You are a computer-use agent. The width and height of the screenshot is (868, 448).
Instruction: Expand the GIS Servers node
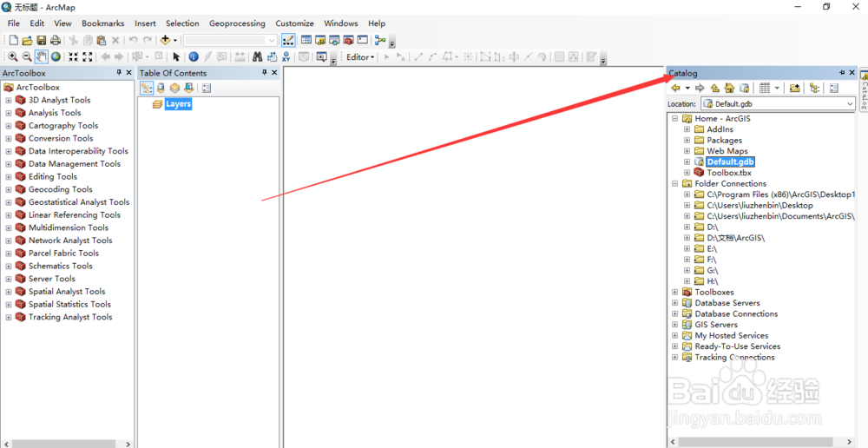(674, 325)
